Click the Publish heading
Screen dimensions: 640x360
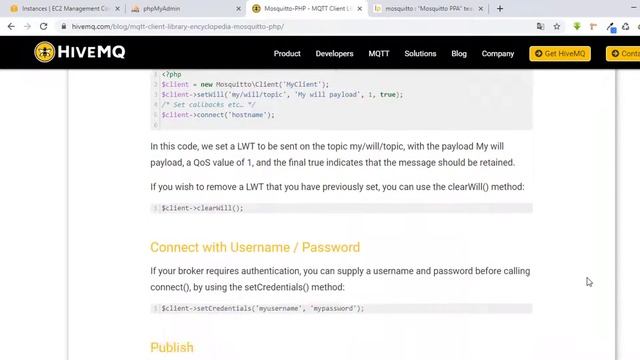(172, 347)
